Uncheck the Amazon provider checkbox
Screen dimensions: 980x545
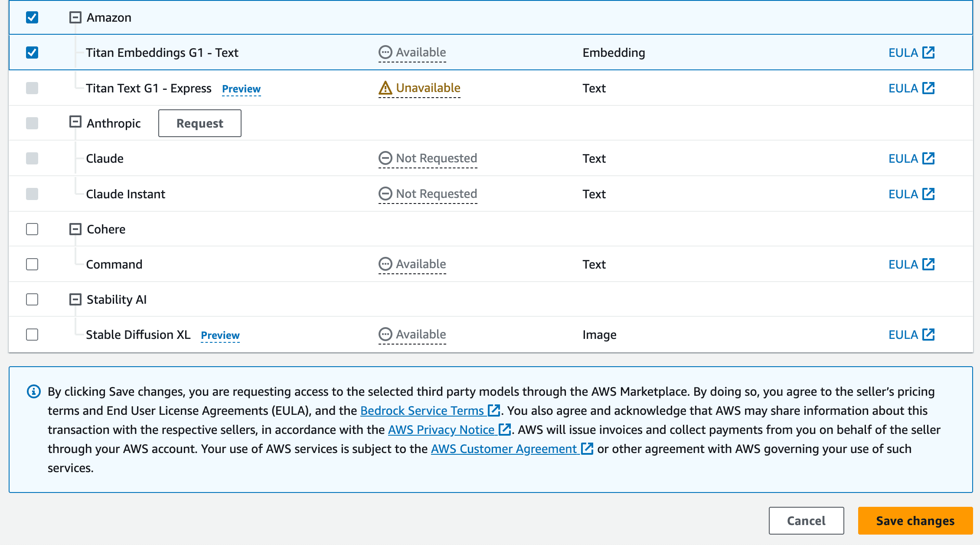point(32,17)
